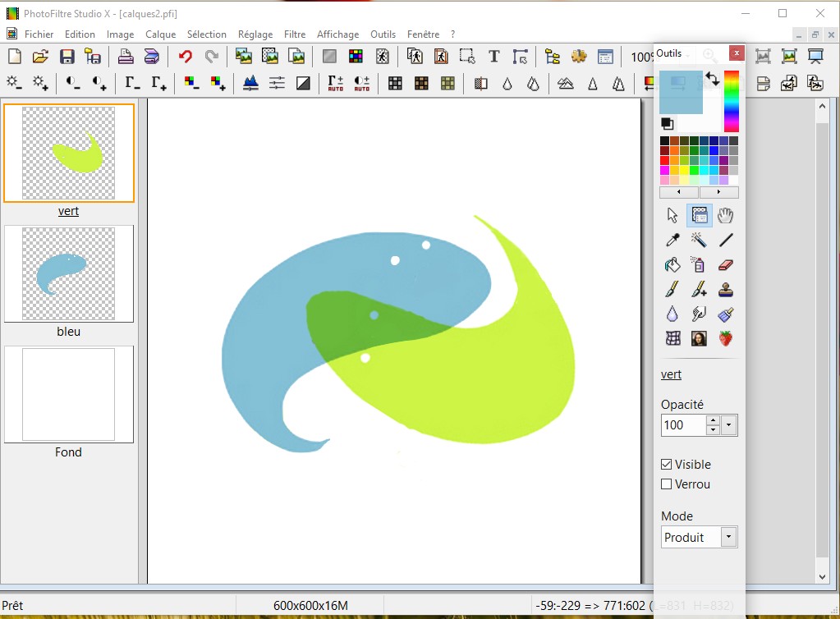This screenshot has width=840, height=619.
Task: Select the Hand move tool
Action: 725,215
